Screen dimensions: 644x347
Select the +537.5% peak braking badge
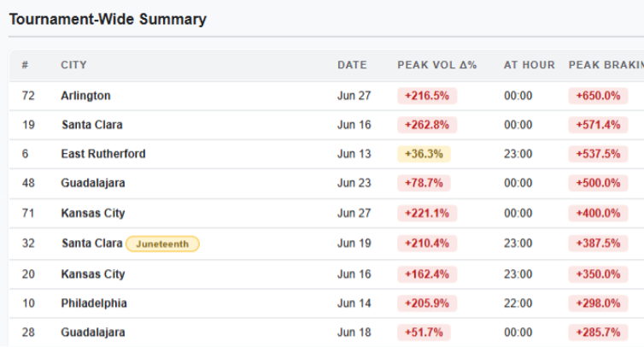598,154
